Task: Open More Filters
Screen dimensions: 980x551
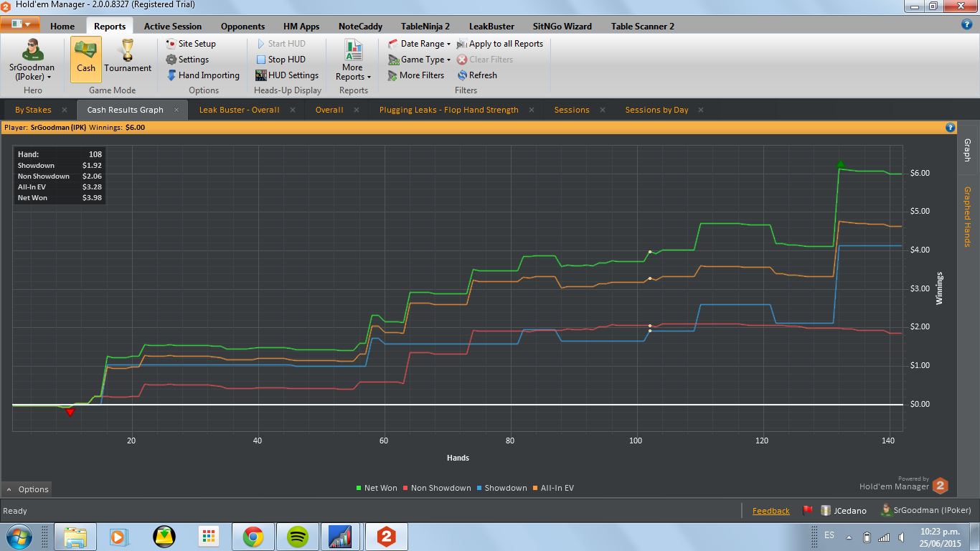Action: tap(416, 75)
